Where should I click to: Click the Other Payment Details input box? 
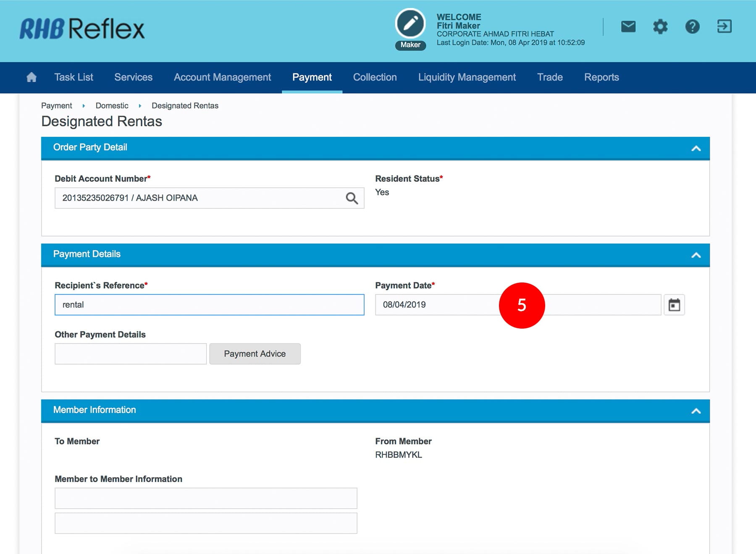(130, 354)
